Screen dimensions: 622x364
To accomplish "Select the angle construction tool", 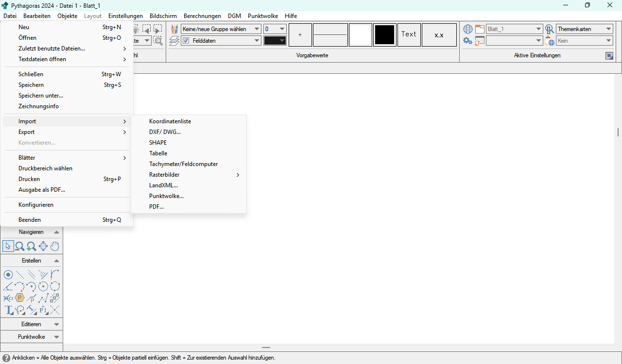I will click(x=8, y=286).
